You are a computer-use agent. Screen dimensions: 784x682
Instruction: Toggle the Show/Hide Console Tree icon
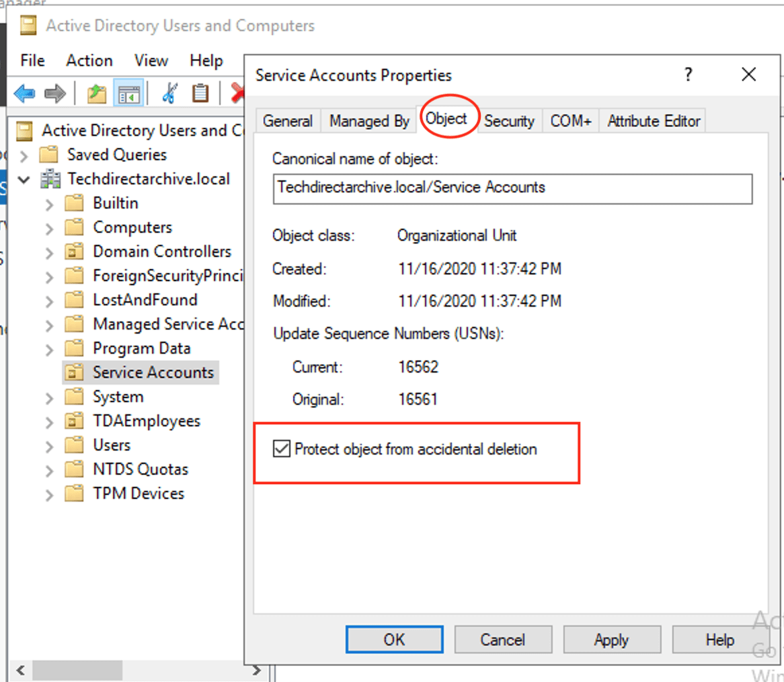126,93
